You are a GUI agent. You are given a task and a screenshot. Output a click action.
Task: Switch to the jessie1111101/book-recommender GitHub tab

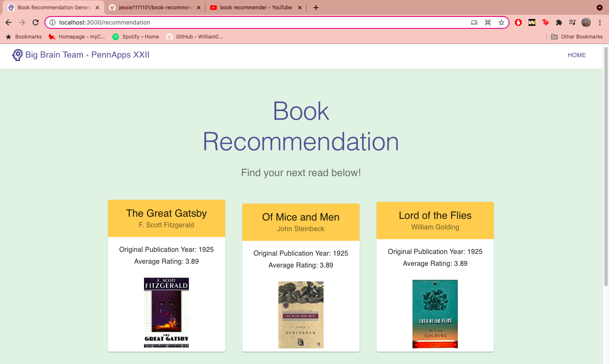coord(155,8)
